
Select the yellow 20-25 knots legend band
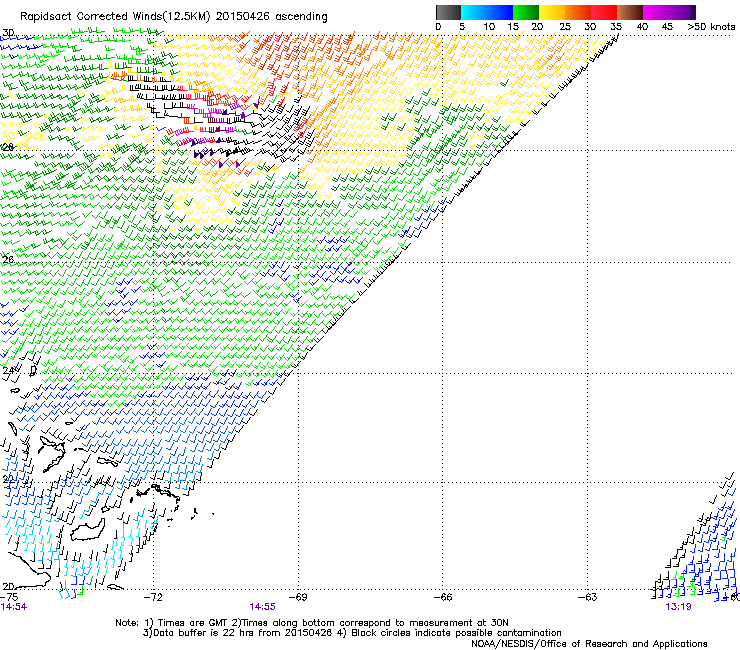tap(552, 12)
